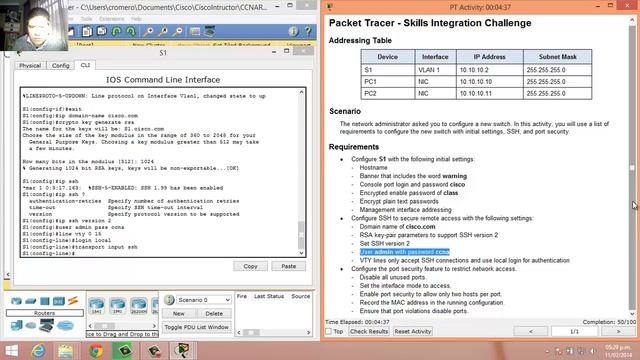Image resolution: width=640 pixels, height=360 pixels.
Task: Select the End Devices category icon
Action: click(x=17, y=325)
